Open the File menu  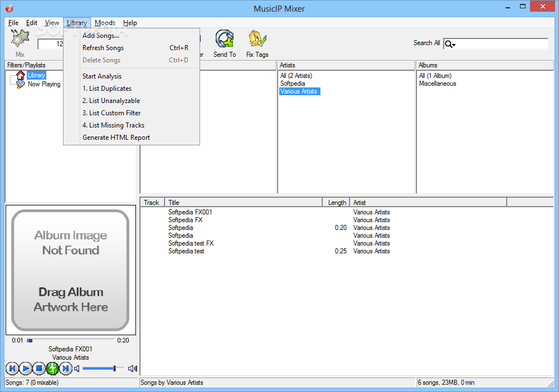click(x=13, y=23)
